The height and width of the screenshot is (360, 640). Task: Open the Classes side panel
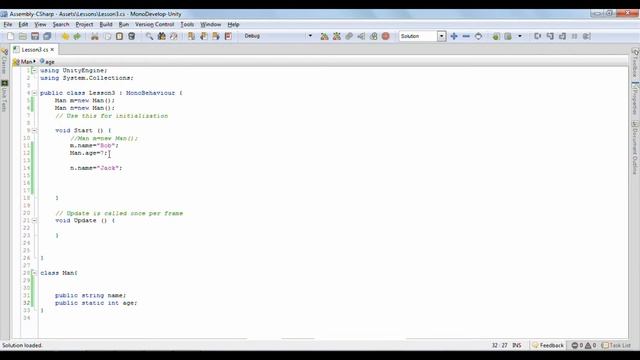[4, 61]
